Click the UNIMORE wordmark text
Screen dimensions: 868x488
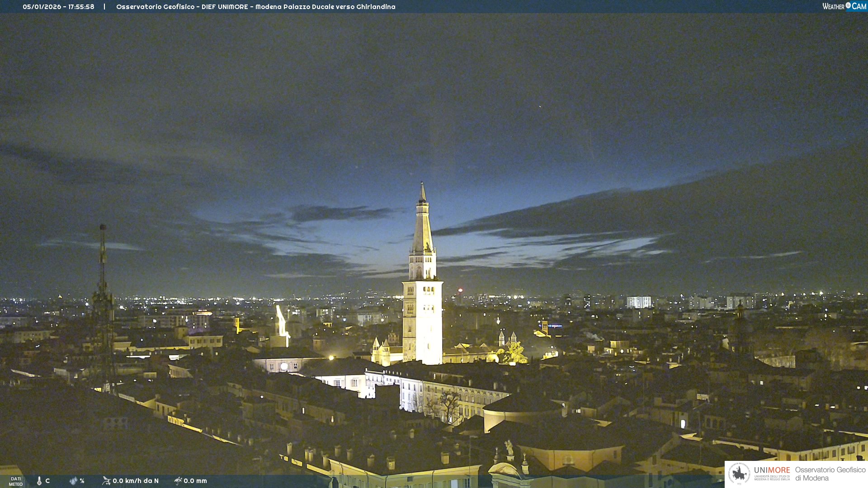click(772, 470)
